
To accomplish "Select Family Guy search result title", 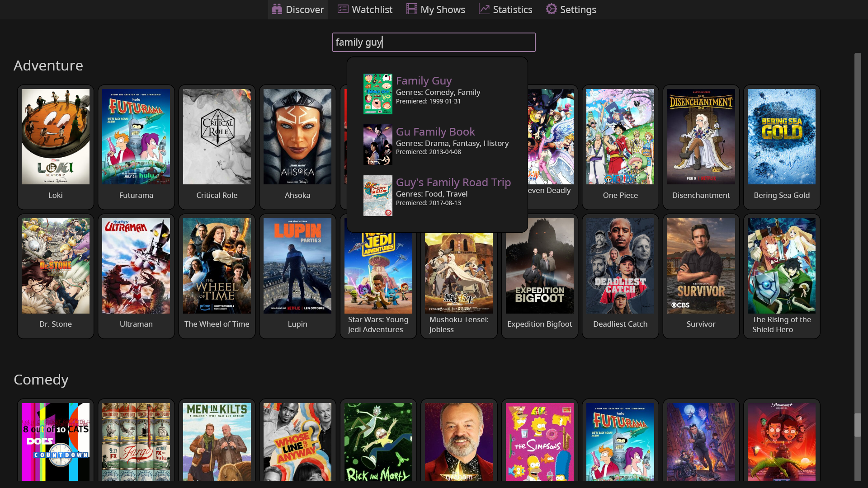I will click(424, 81).
